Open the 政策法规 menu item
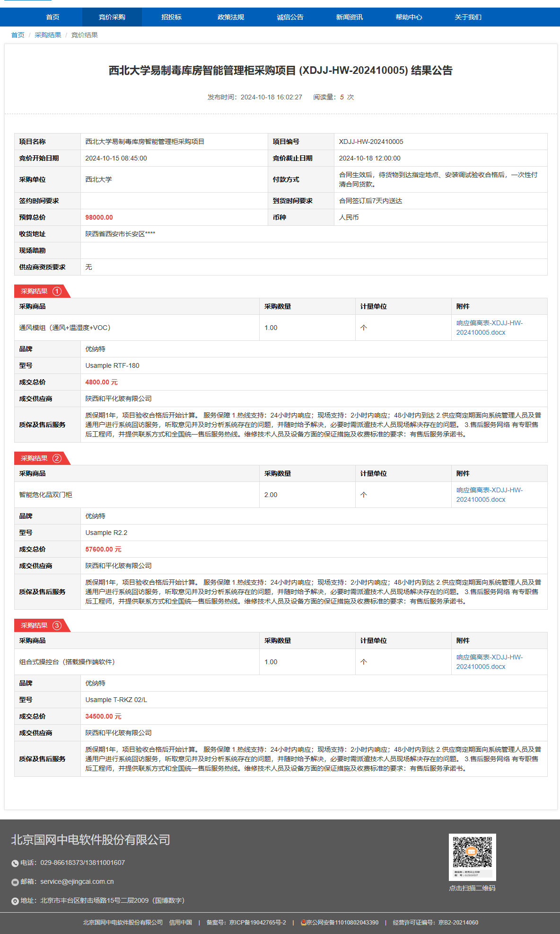The image size is (560, 934). click(x=231, y=17)
